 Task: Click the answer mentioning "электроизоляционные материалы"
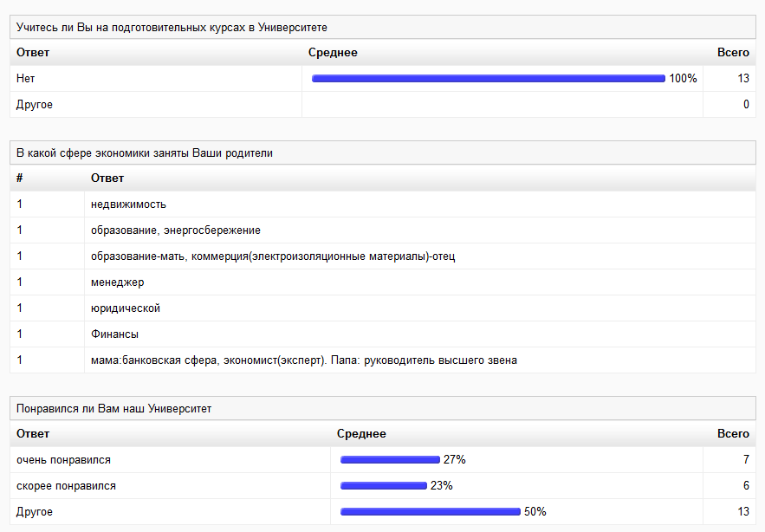tap(273, 256)
